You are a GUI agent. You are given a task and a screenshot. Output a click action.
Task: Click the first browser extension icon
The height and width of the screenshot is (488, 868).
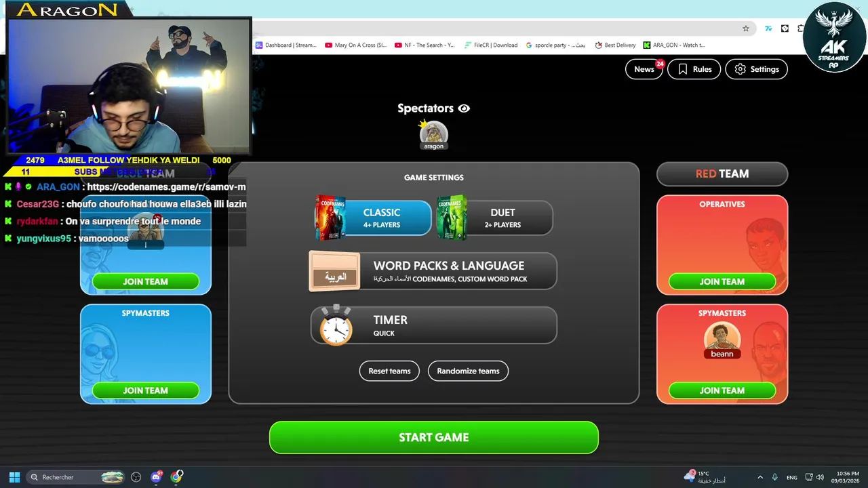pos(768,28)
